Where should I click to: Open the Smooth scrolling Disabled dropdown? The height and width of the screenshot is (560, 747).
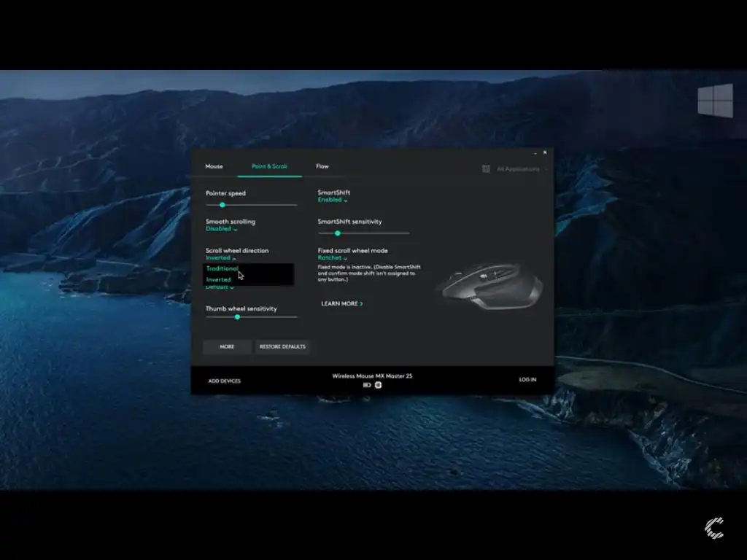(221, 229)
